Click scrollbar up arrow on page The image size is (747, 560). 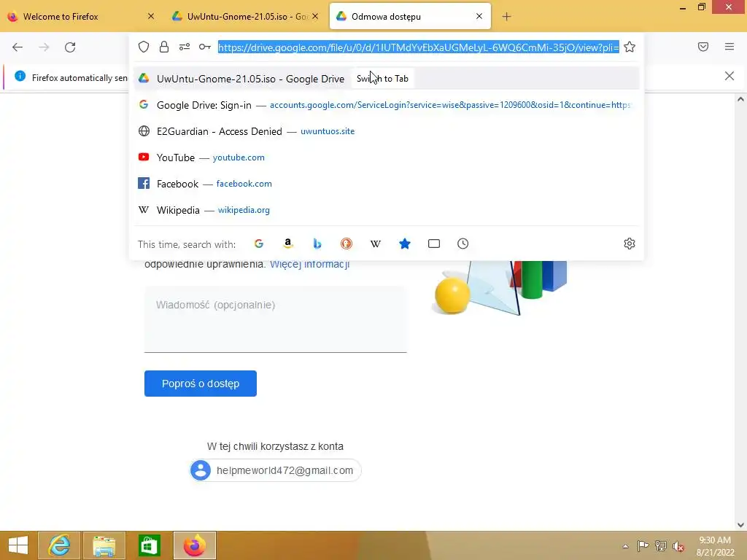coord(740,99)
